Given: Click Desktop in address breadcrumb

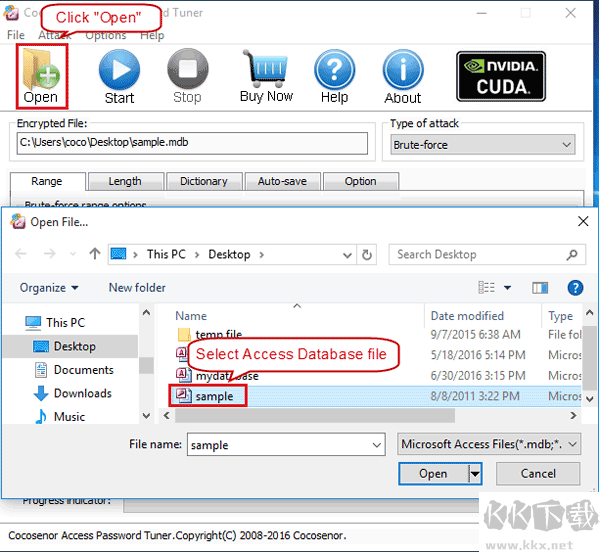Looking at the screenshot, I should pyautogui.click(x=229, y=254).
